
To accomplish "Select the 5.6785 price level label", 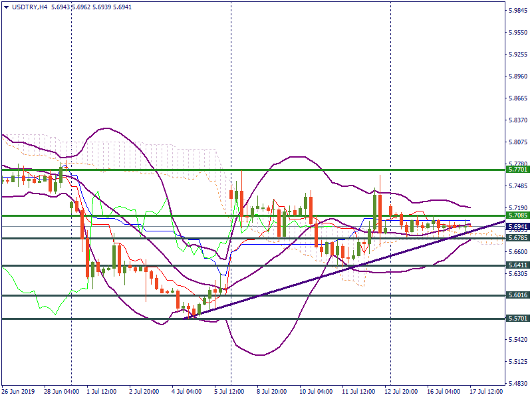I will (517, 238).
